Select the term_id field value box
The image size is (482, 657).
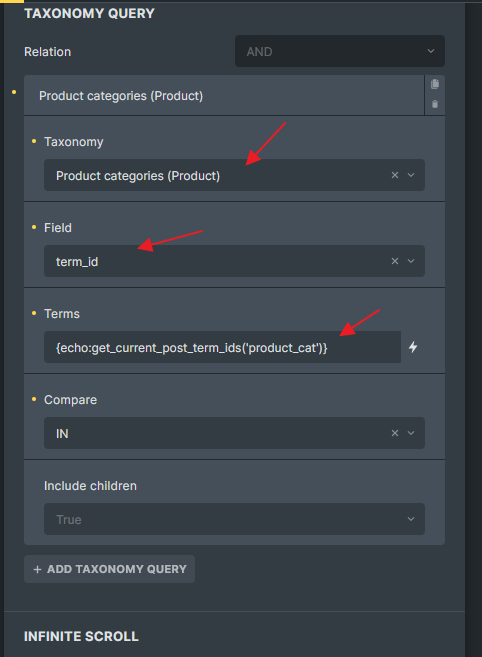pyautogui.click(x=234, y=261)
